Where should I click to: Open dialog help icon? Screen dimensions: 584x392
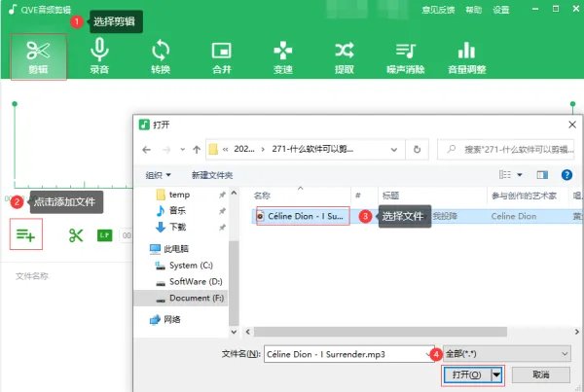click(566, 174)
